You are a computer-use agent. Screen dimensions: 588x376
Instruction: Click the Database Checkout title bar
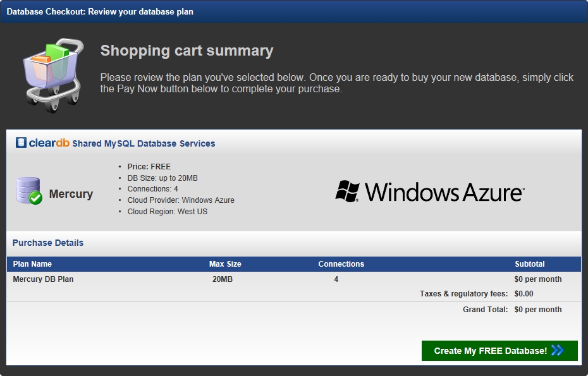294,11
